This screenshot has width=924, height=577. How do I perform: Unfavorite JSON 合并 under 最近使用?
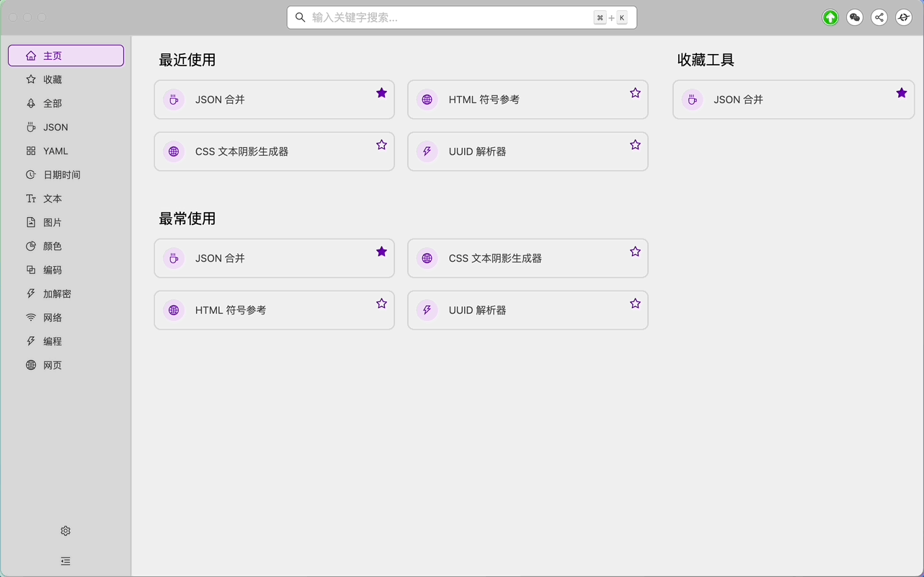pyautogui.click(x=381, y=92)
